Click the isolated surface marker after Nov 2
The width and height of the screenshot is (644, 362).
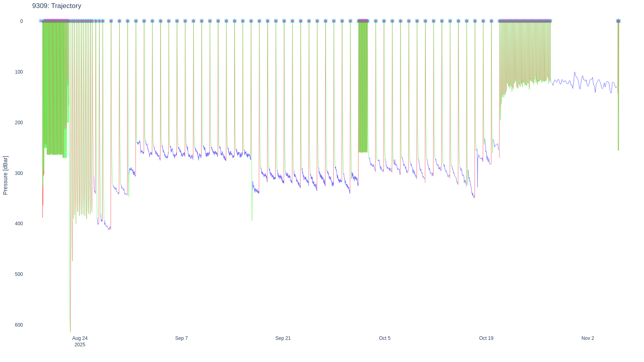(618, 21)
